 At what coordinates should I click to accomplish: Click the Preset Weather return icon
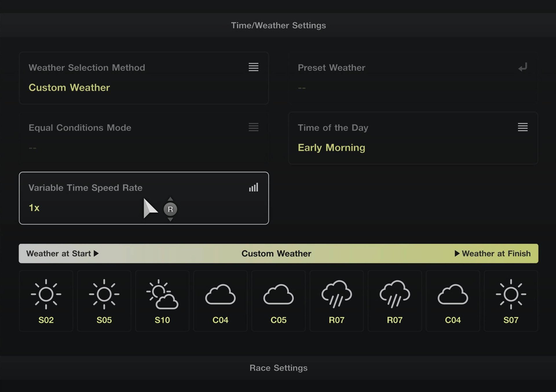tap(523, 67)
